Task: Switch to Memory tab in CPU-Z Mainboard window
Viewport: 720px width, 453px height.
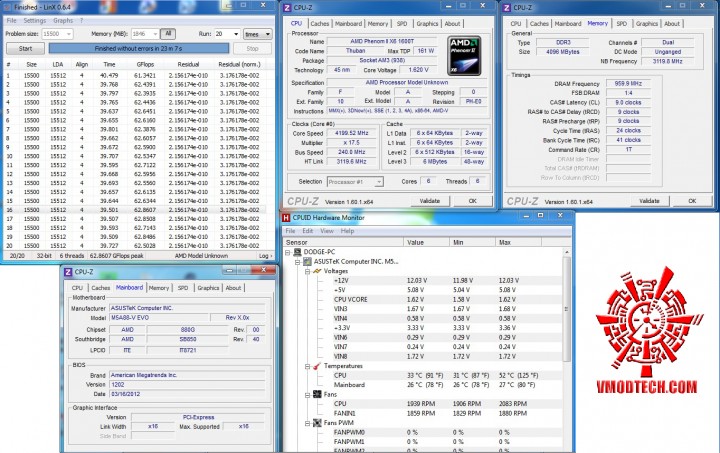Action: [x=159, y=288]
